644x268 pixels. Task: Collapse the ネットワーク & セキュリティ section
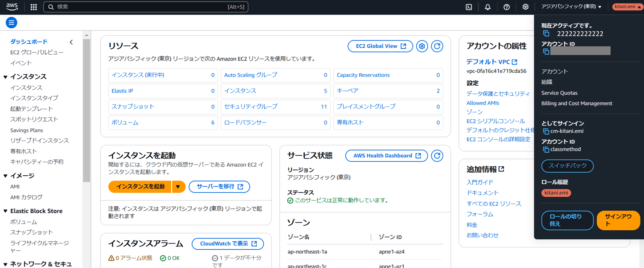[x=5, y=264]
